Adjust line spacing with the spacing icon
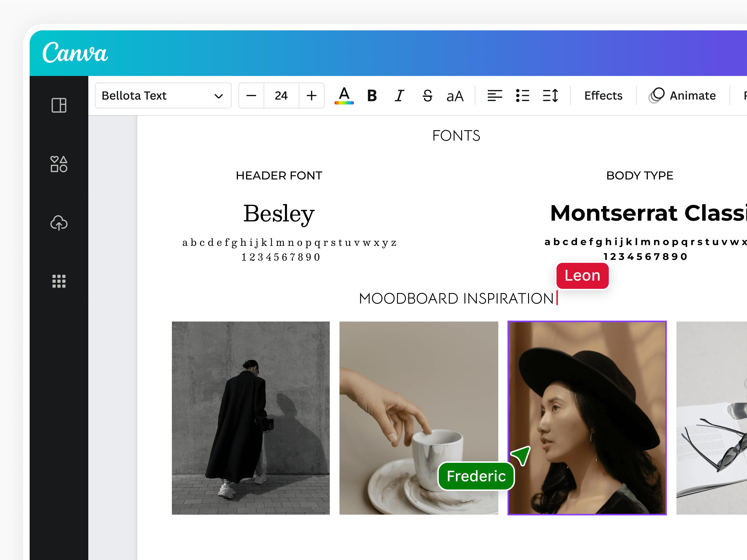The height and width of the screenshot is (560, 747). (550, 96)
